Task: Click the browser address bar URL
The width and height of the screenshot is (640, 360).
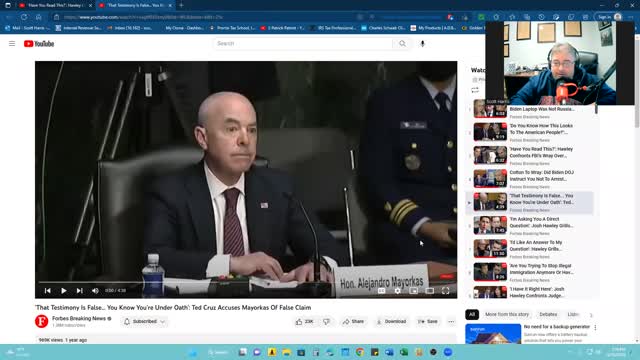Action: point(143,17)
